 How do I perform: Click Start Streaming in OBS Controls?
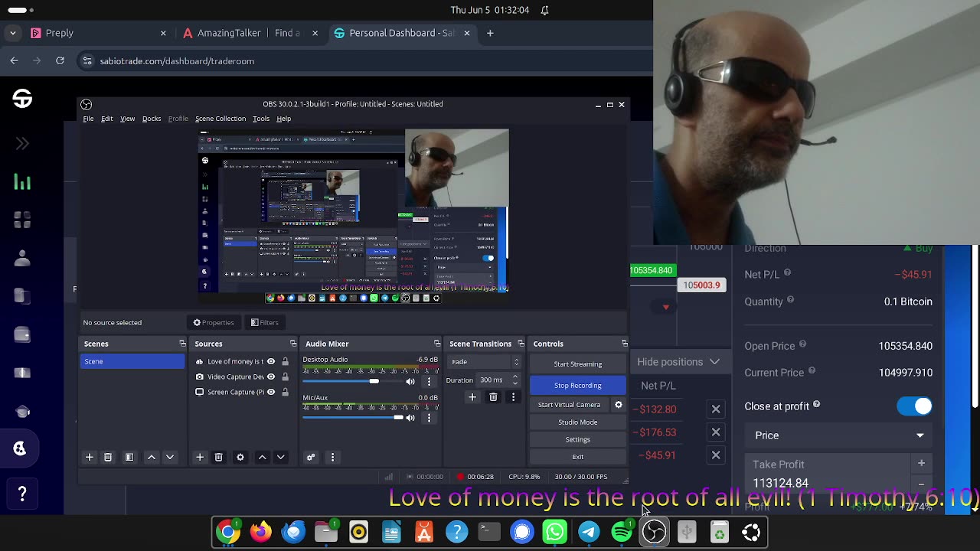[x=578, y=364]
